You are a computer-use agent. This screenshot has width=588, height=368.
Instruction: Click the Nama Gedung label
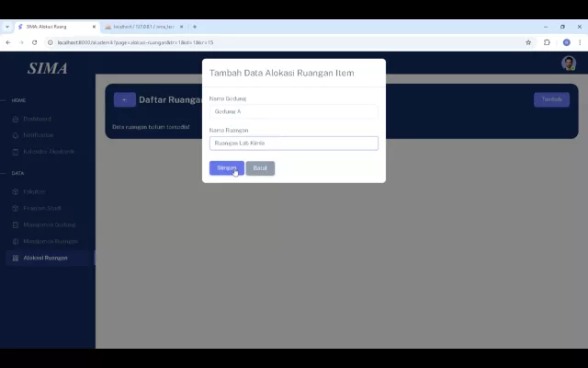pos(228,98)
